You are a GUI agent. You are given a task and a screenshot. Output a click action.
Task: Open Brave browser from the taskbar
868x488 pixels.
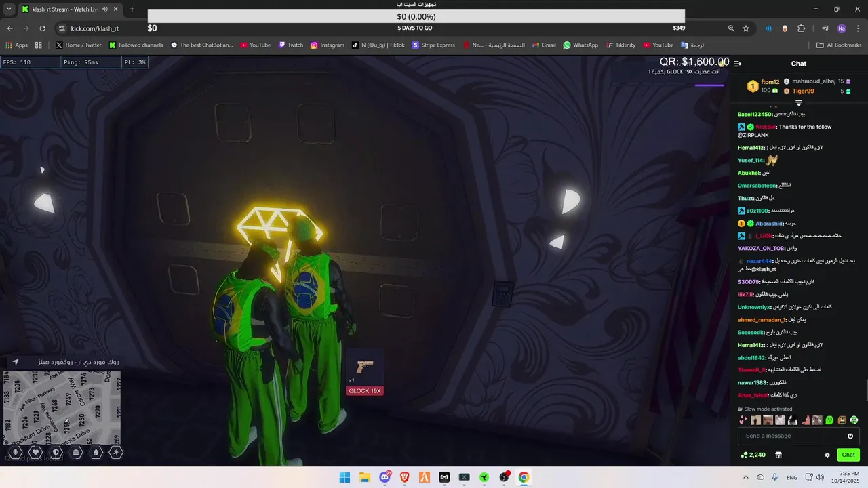click(x=405, y=477)
